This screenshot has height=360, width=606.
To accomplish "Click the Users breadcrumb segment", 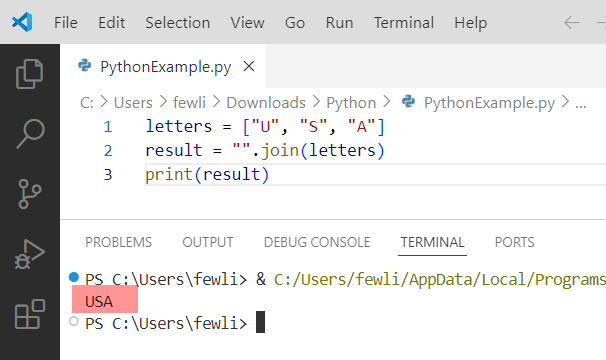I will (x=133, y=102).
